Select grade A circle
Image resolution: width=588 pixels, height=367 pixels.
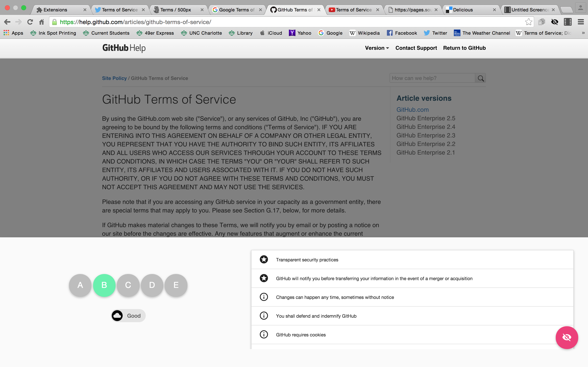click(x=80, y=285)
